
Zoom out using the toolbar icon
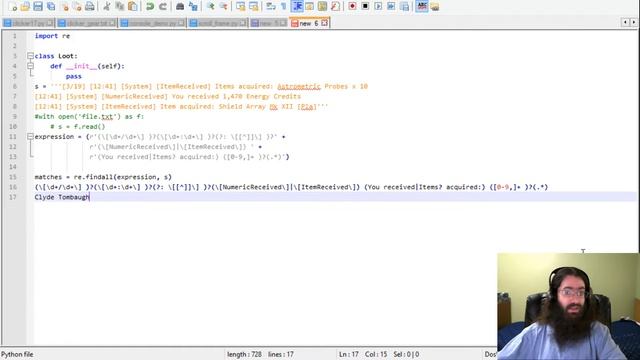[223, 7]
